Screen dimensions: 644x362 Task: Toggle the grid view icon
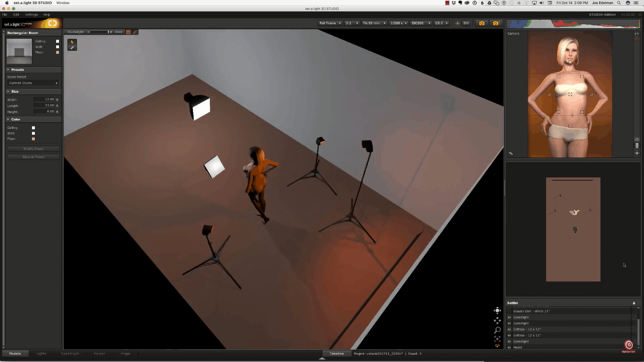(128, 32)
